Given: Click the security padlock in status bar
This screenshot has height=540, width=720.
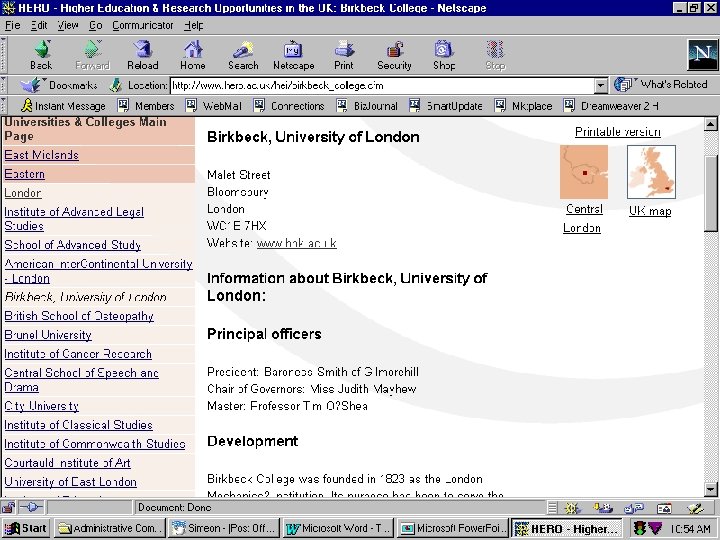Looking at the screenshot, I should [x=8, y=507].
